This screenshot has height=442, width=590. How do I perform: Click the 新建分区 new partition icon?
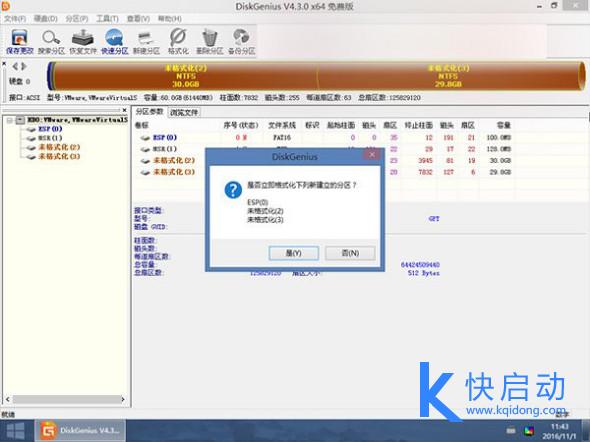pyautogui.click(x=146, y=42)
